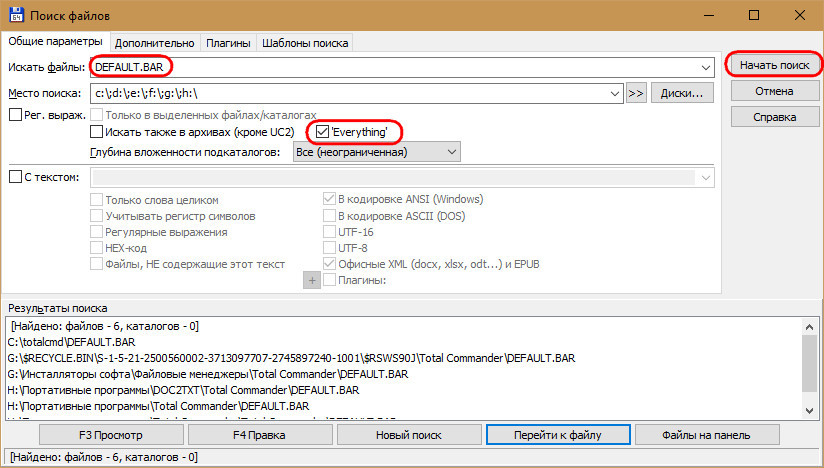Open the 'Искать файлы' dropdown arrow
The width and height of the screenshot is (824, 468).
click(706, 68)
